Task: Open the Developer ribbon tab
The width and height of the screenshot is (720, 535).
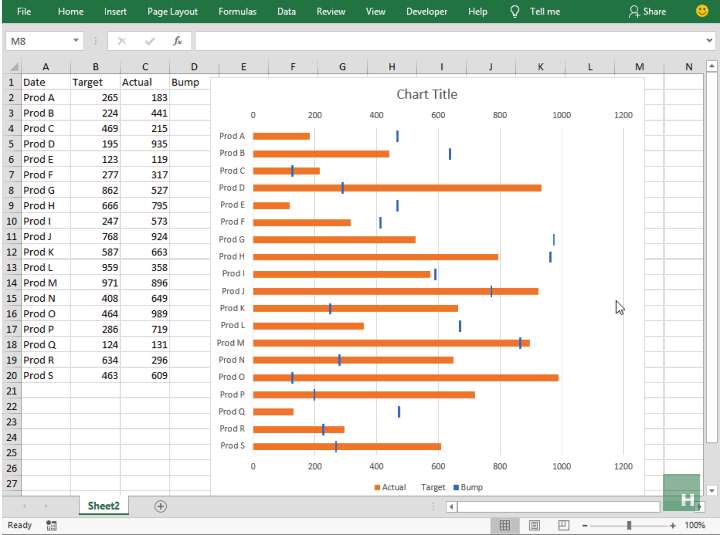Action: coord(426,11)
